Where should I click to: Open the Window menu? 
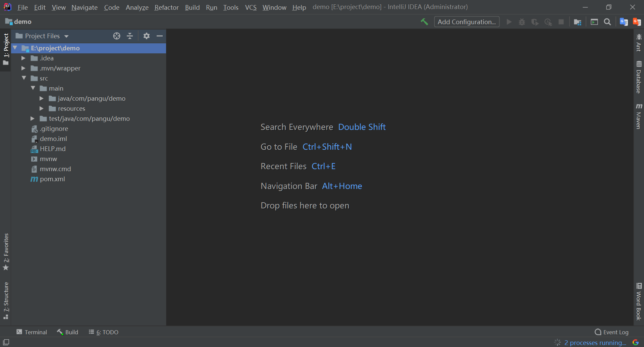coord(274,7)
